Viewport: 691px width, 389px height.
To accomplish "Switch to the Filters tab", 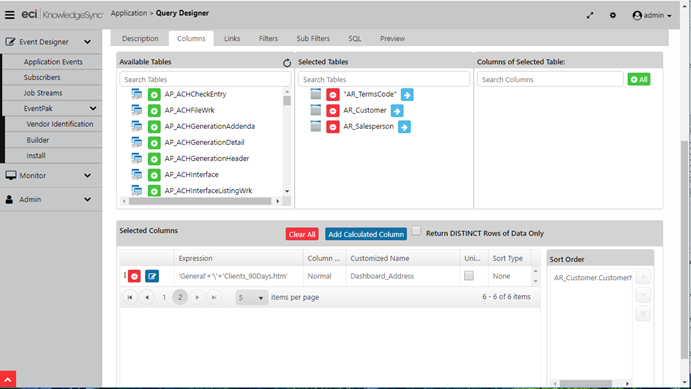I will (268, 39).
